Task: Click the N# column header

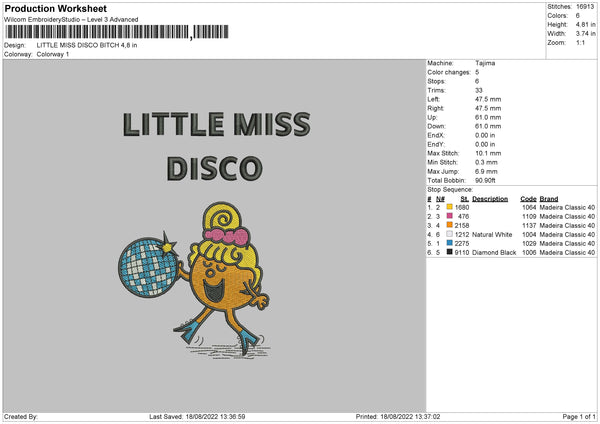Action: (x=440, y=199)
